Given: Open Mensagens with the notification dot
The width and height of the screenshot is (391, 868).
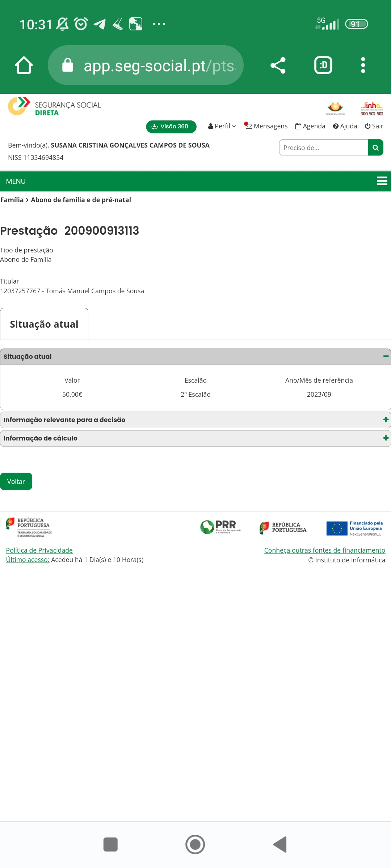Looking at the screenshot, I should [266, 126].
